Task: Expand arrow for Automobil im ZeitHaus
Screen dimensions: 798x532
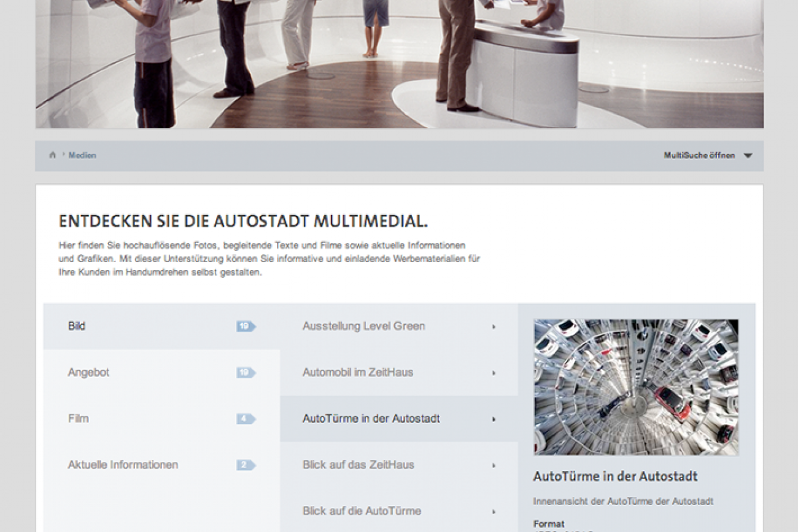Action: pos(494,373)
